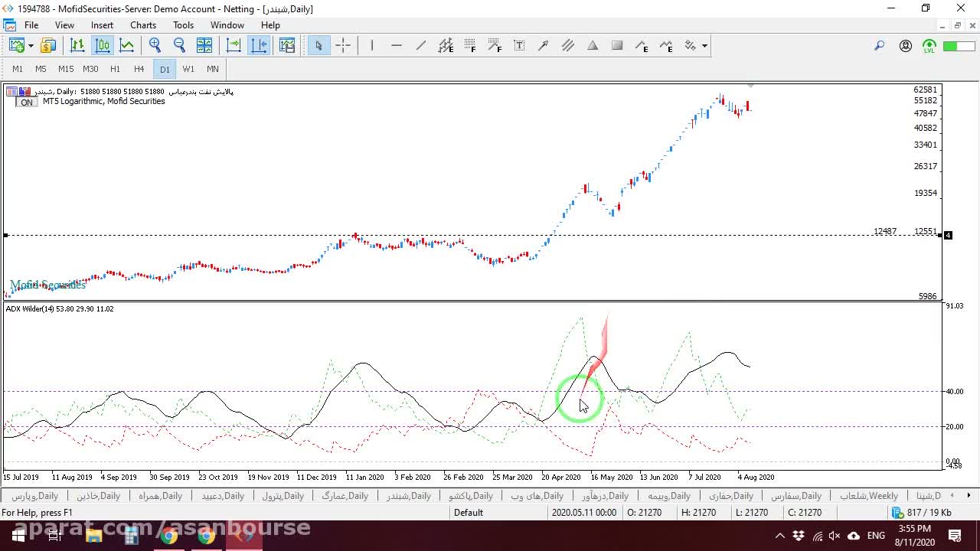Image resolution: width=980 pixels, height=551 pixels.
Task: Open the graphical objects shapes icon
Action: point(691,46)
